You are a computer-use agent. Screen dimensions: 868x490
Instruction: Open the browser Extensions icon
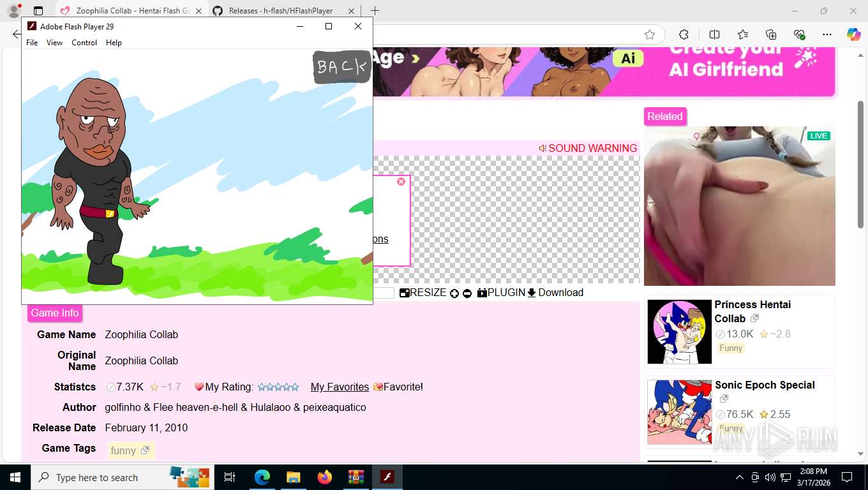684,34
